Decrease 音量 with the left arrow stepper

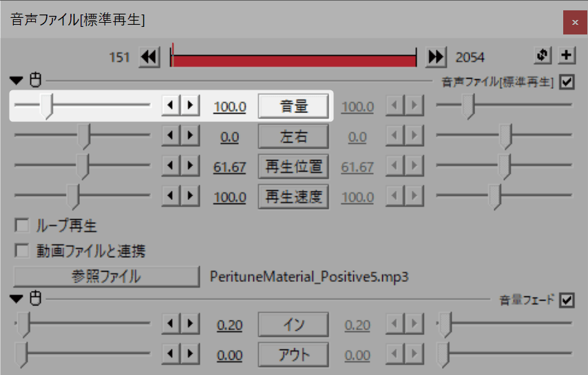click(x=171, y=105)
